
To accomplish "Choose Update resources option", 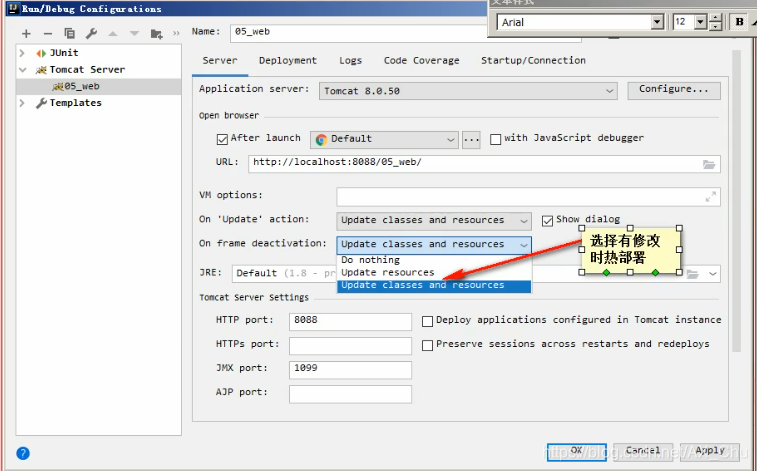I will coord(434,272).
